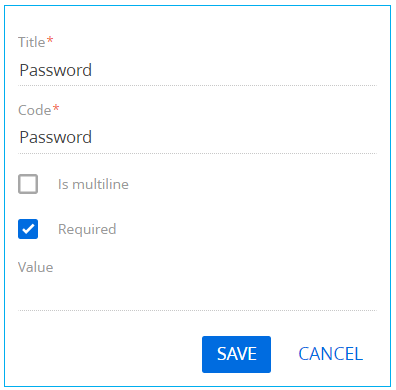The image size is (396, 390).
Task: Click the blue SAVE button
Action: pos(236,354)
